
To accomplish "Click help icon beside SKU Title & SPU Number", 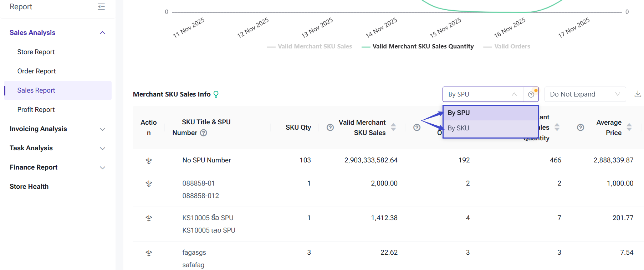I will (x=203, y=133).
